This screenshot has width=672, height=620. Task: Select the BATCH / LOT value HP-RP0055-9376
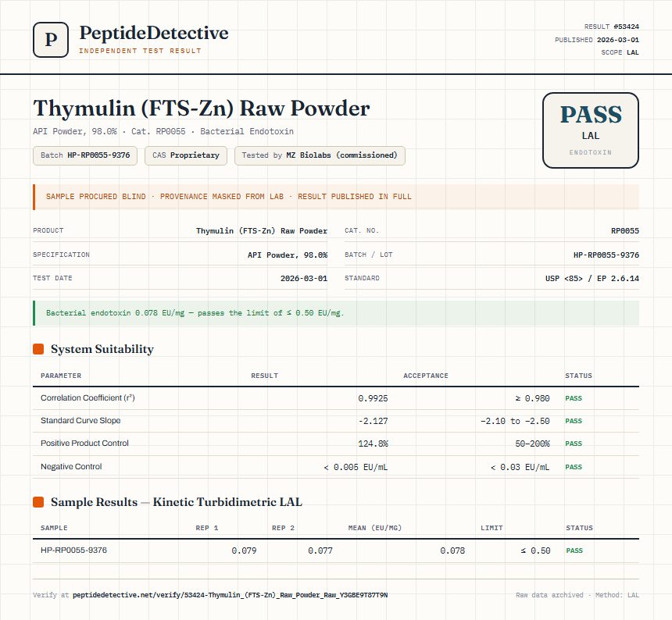606,255
